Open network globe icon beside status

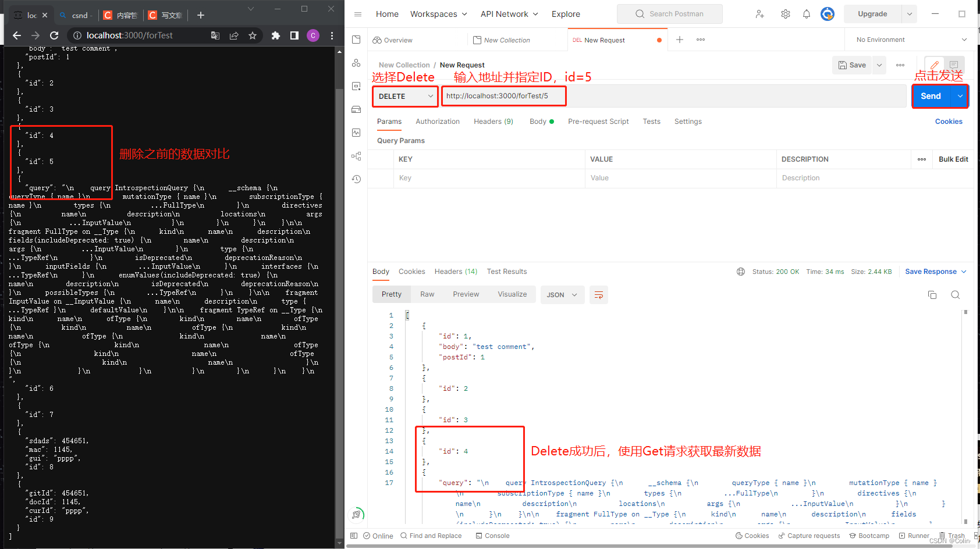[x=741, y=272]
